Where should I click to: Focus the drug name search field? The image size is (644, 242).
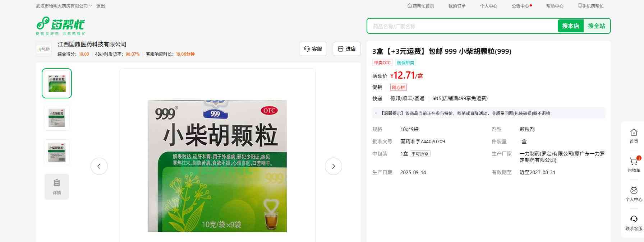tap(462, 26)
